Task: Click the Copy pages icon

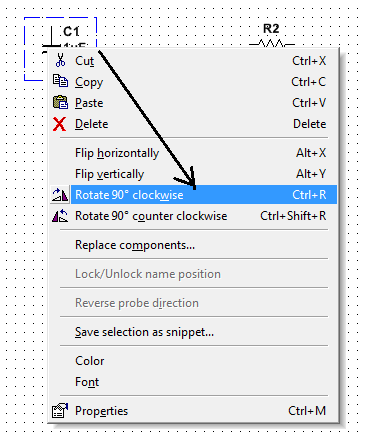Action: click(x=60, y=81)
